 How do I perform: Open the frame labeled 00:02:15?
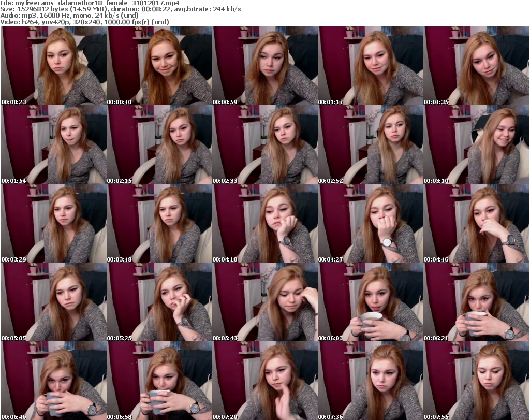click(159, 144)
